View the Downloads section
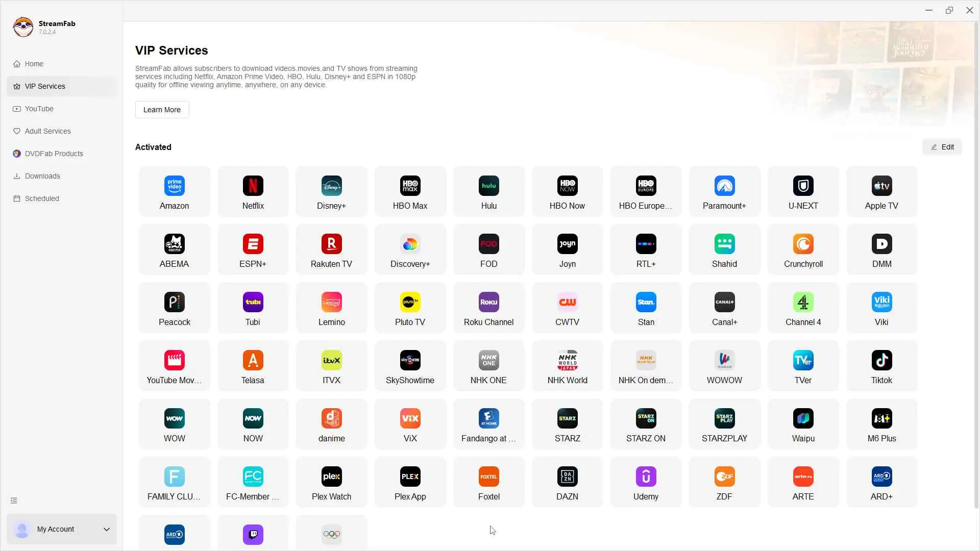 pos(62,176)
